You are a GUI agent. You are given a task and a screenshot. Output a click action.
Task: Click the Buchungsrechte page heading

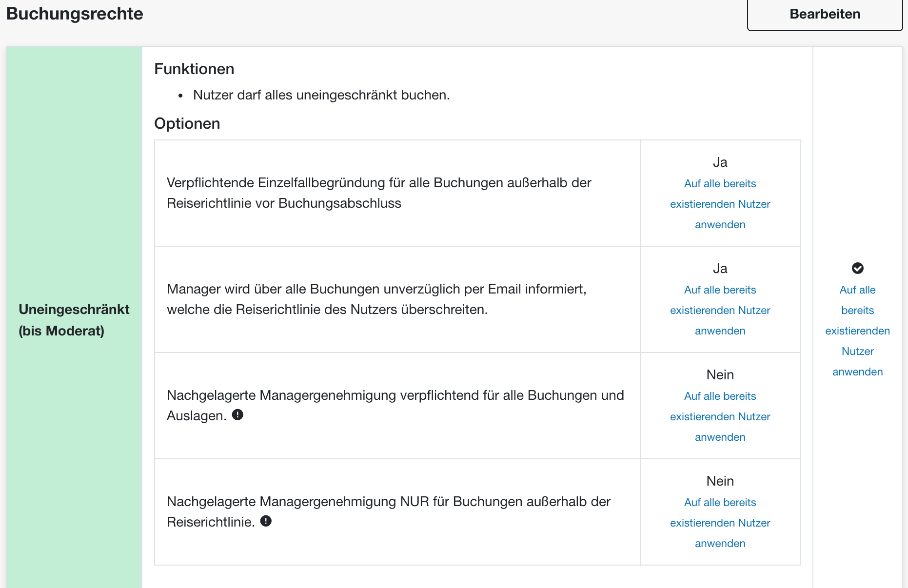(x=75, y=14)
